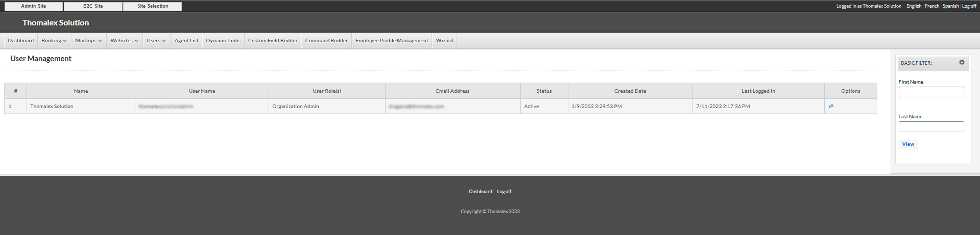Expand the Markups dropdown menu
This screenshot has height=235, width=980.
pyautogui.click(x=88, y=41)
